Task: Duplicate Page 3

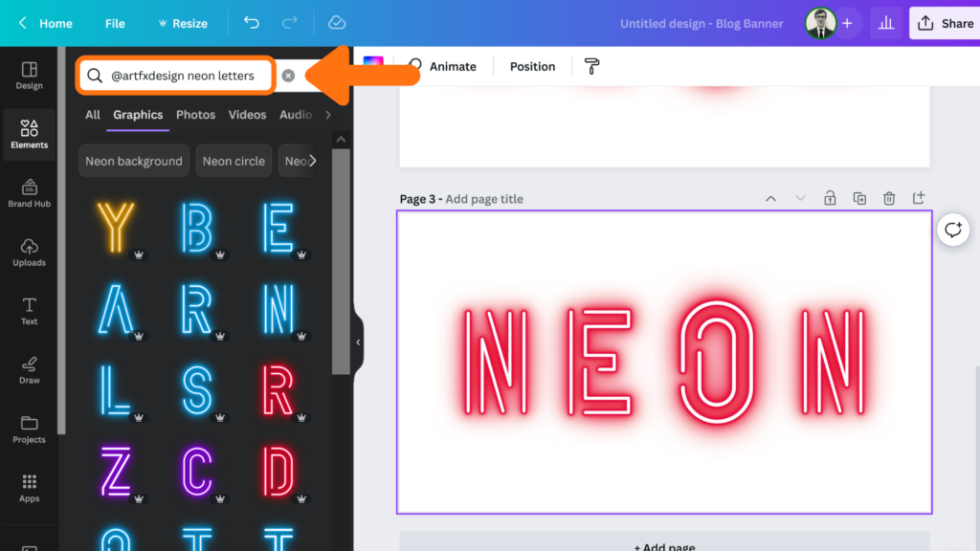Action: pos(859,198)
